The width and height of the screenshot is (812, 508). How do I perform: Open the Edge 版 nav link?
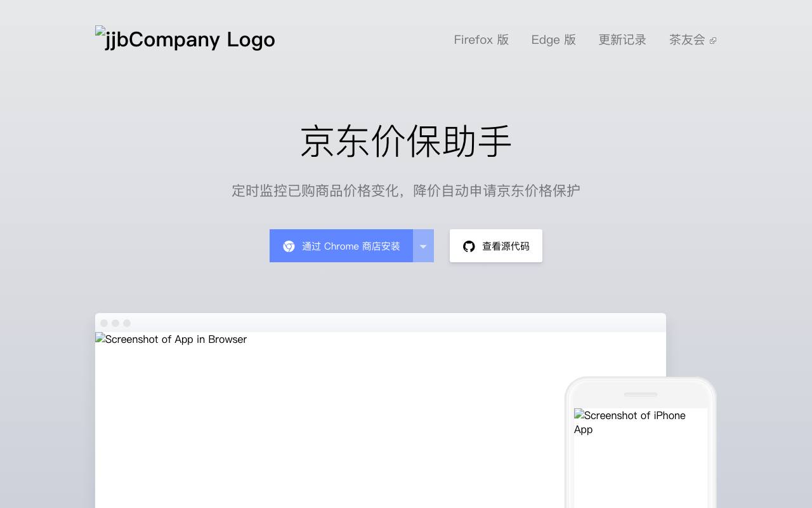(x=554, y=40)
